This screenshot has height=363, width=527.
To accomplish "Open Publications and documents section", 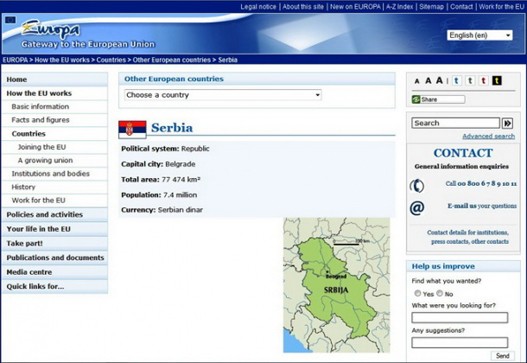I will (55, 258).
